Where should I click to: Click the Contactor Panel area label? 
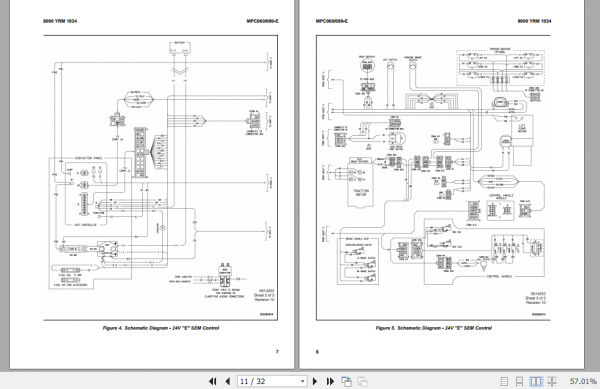point(88,158)
